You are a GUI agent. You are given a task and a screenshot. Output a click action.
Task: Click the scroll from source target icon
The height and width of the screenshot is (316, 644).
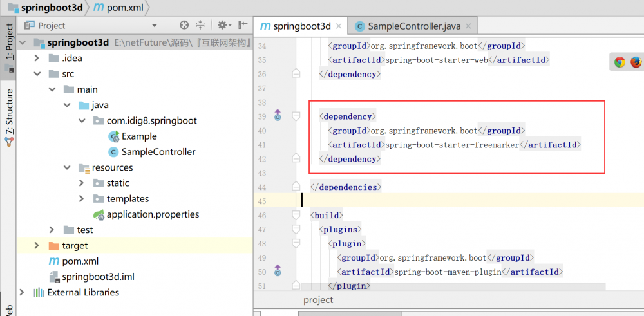point(184,25)
